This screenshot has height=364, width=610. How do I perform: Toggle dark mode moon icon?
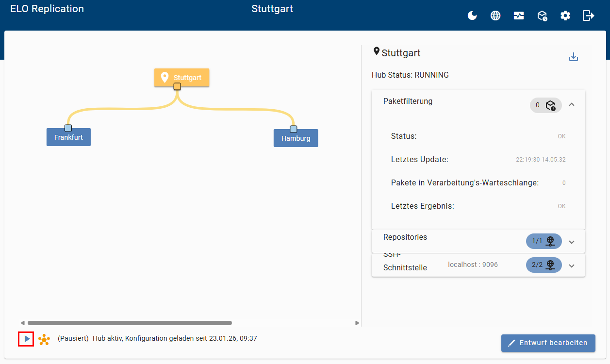(x=472, y=16)
